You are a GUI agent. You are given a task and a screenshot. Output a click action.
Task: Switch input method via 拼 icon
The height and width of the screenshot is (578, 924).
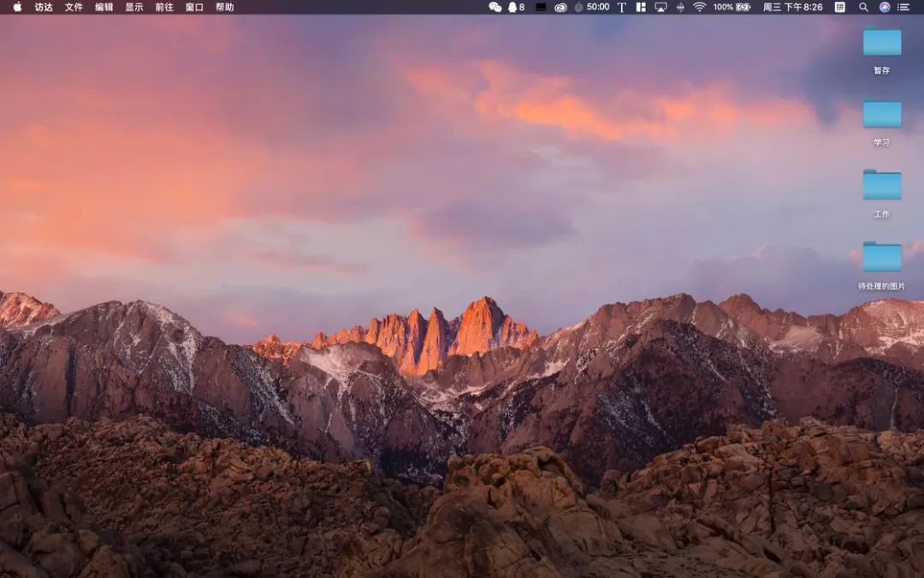click(839, 7)
